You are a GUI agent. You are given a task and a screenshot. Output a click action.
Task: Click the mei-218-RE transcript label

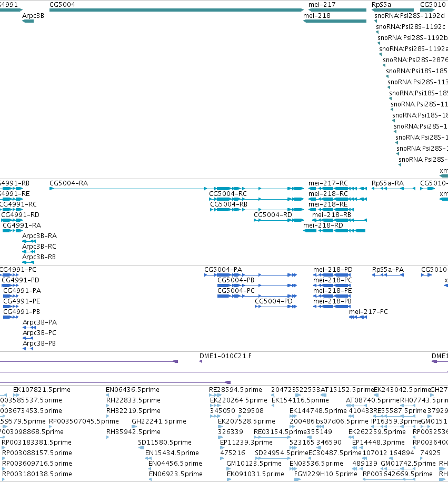coord(328,204)
